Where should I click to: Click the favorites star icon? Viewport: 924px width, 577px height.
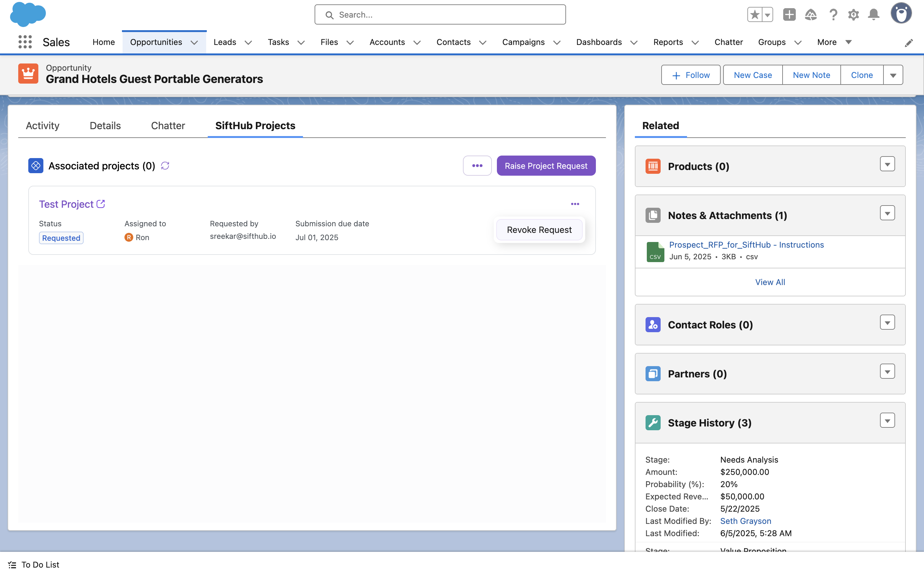point(755,14)
